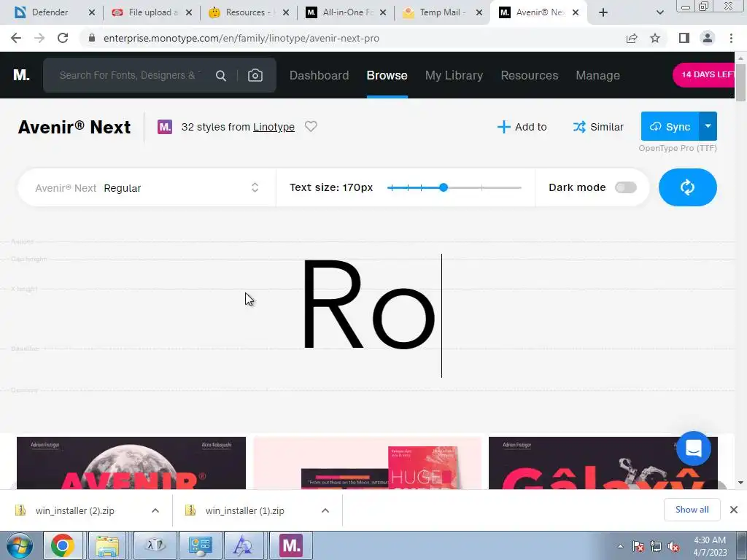Click the purple M. foundry badge
This screenshot has width=747, height=560.
pyautogui.click(x=165, y=127)
